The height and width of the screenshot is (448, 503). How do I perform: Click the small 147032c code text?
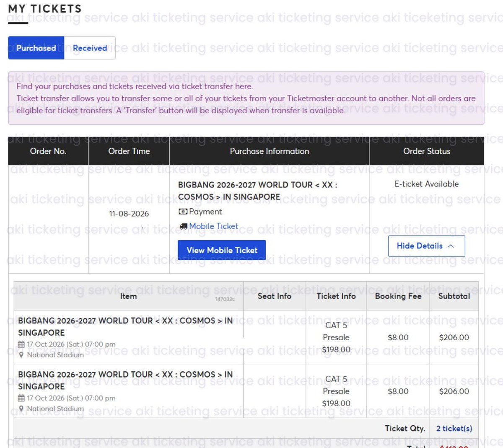pyautogui.click(x=225, y=299)
